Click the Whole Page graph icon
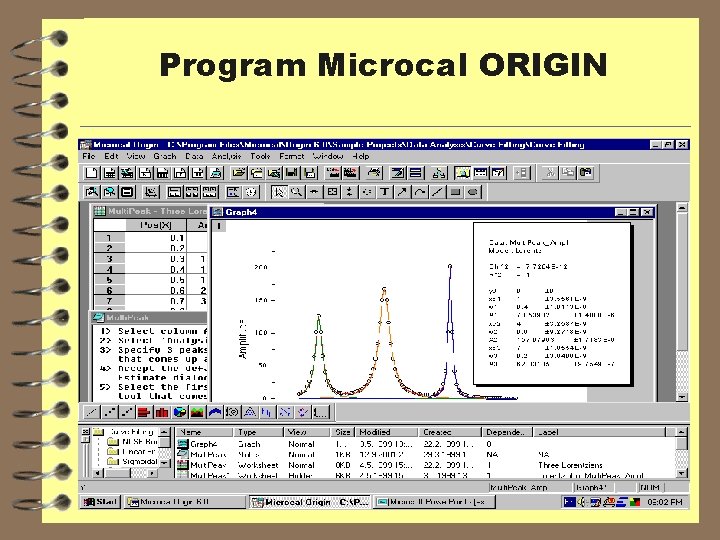The height and width of the screenshot is (540, 720). (x=127, y=192)
